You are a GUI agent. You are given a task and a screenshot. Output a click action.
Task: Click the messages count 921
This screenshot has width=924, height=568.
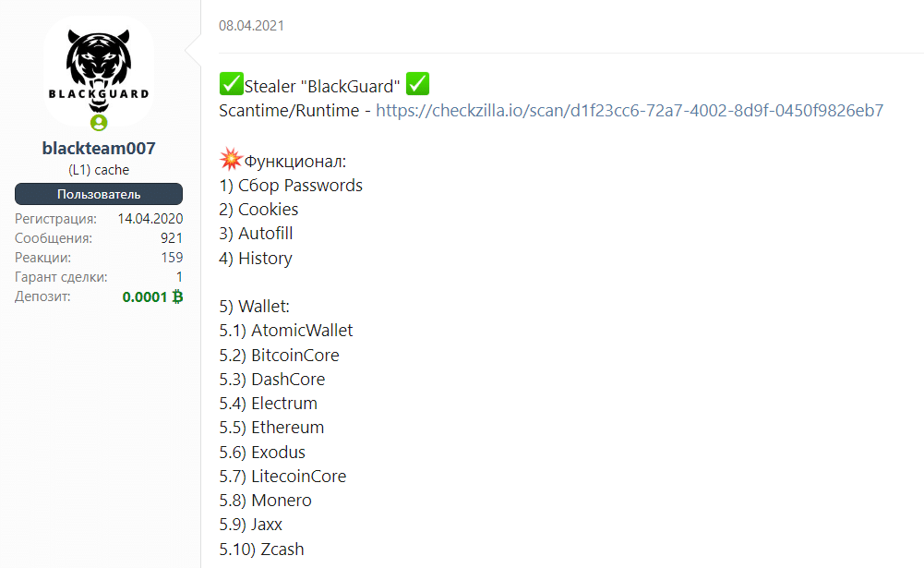click(172, 238)
